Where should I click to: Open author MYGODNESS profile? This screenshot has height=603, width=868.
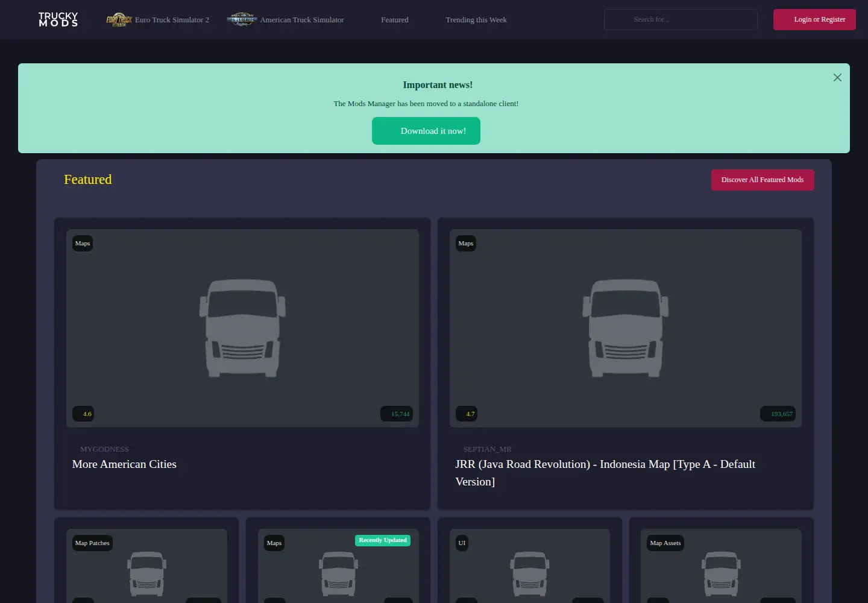pyautogui.click(x=104, y=449)
